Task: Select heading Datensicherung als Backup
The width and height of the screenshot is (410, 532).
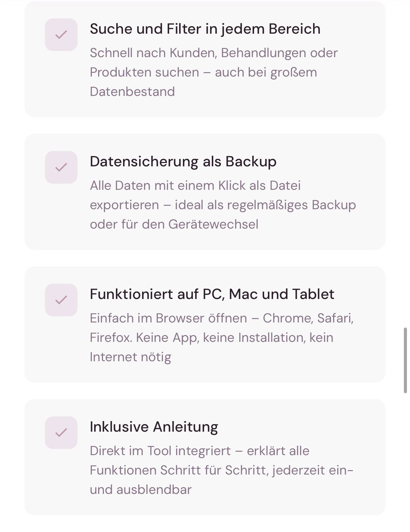Action: point(183,162)
